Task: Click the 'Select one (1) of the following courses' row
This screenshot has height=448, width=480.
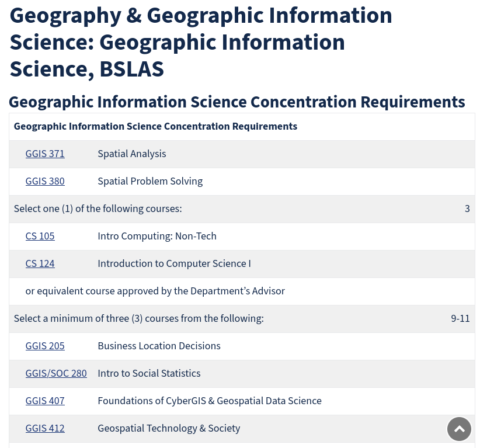Action: coord(98,209)
